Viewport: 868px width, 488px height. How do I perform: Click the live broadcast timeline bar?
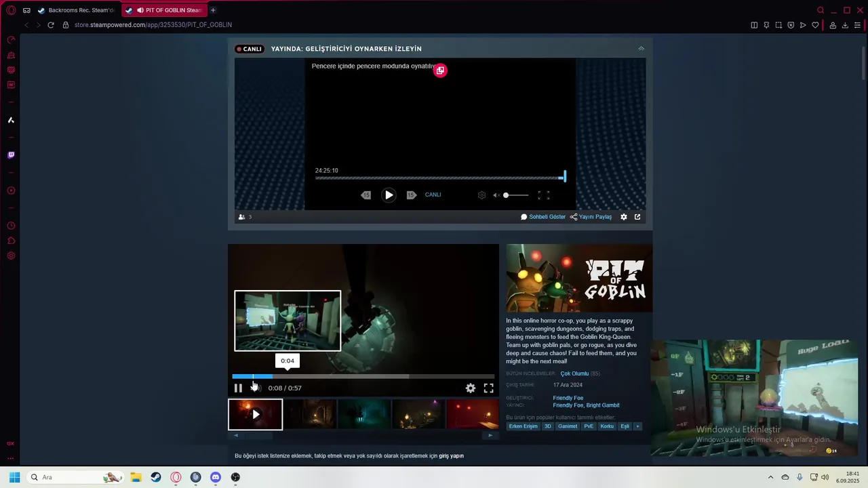[439, 178]
